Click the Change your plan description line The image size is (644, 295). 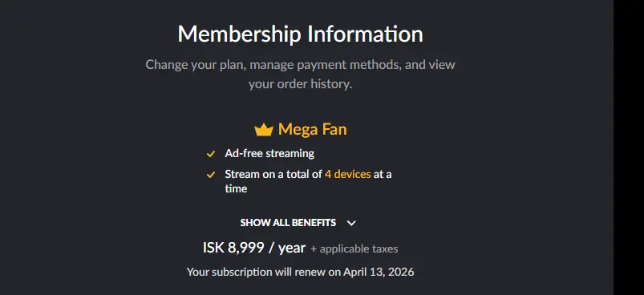(x=300, y=65)
